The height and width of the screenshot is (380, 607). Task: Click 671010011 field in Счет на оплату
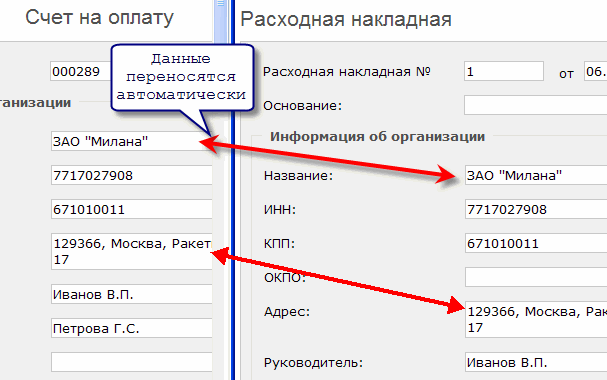click(x=132, y=209)
